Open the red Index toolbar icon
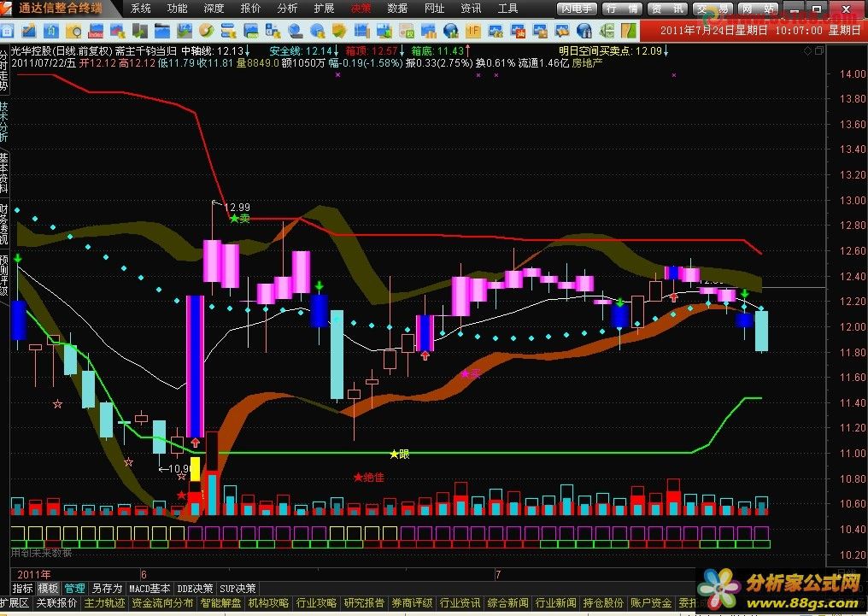 [95, 31]
